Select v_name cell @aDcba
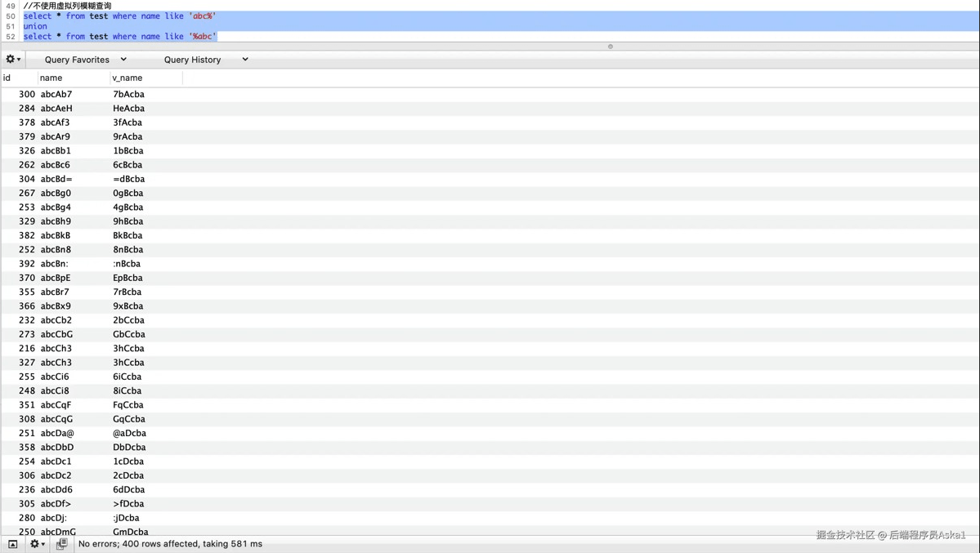The image size is (980, 553). tap(129, 433)
